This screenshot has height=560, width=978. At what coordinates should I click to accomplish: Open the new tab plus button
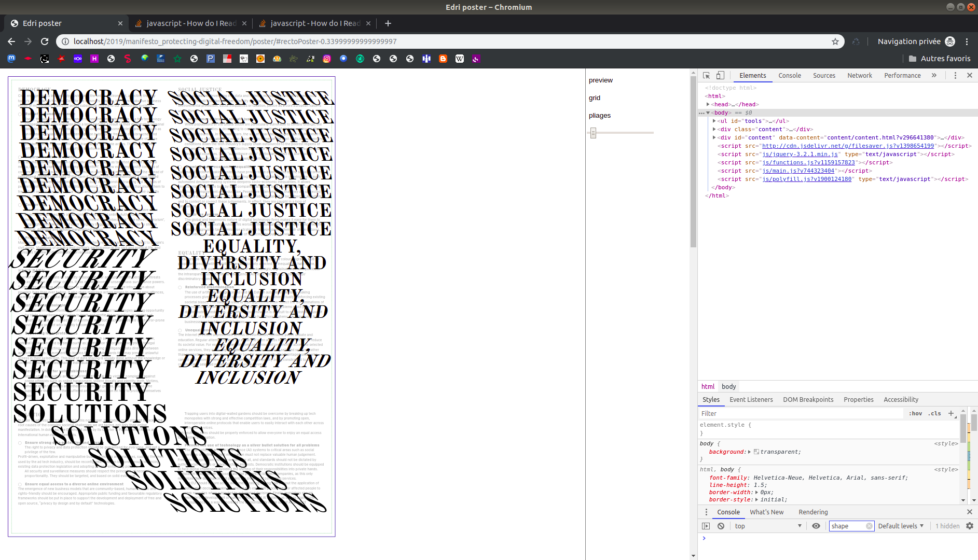[388, 23]
